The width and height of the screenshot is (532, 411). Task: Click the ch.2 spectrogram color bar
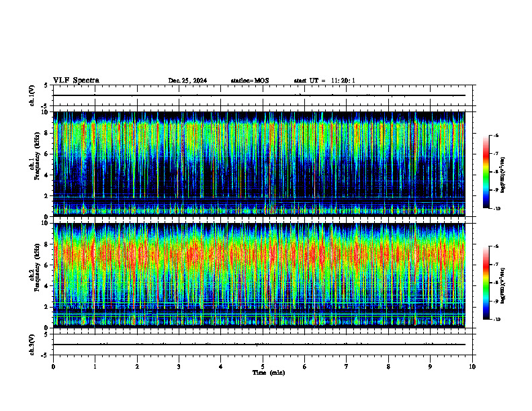coord(486,283)
